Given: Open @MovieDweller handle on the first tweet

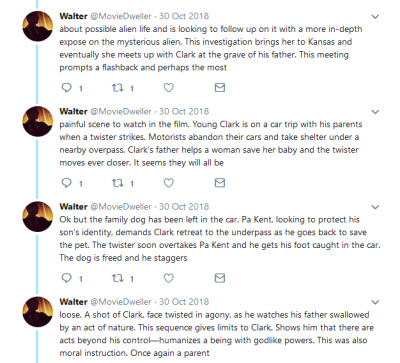Looking at the screenshot, I should (x=121, y=16).
